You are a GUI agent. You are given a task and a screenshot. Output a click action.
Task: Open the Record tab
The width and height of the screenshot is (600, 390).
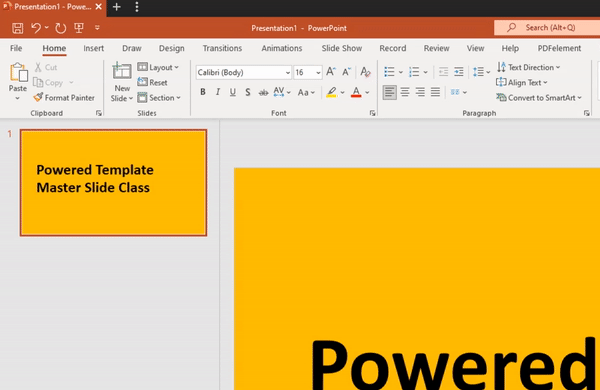coord(393,48)
